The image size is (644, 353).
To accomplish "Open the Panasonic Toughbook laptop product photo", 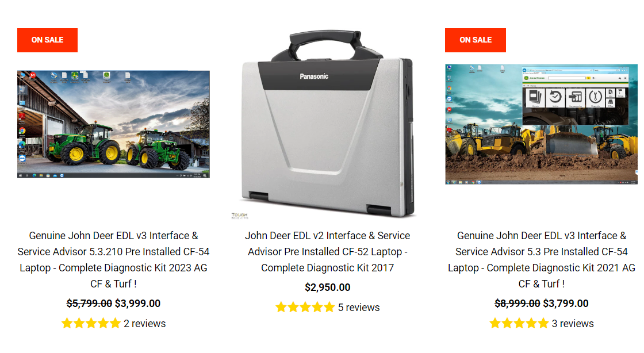I will click(327, 123).
